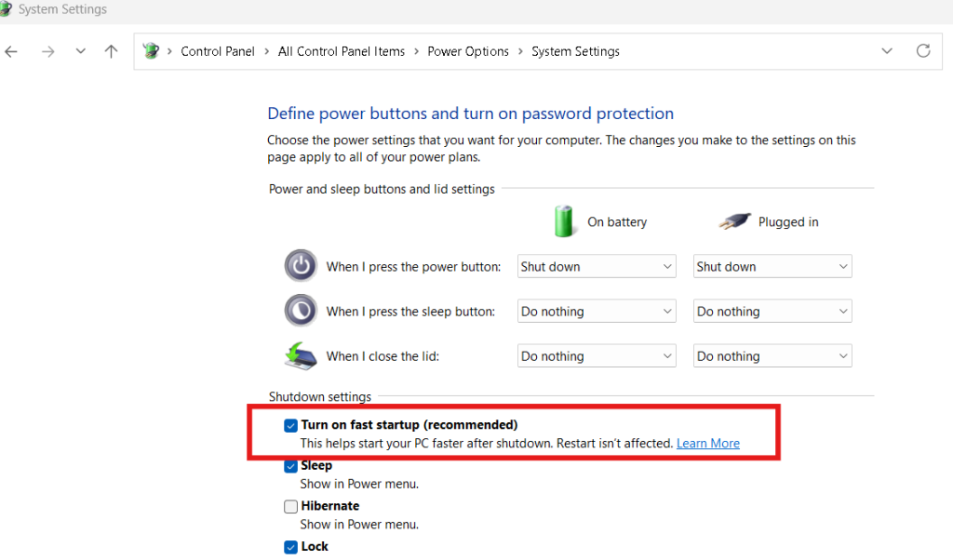Uncheck the Lock option

tap(290, 546)
